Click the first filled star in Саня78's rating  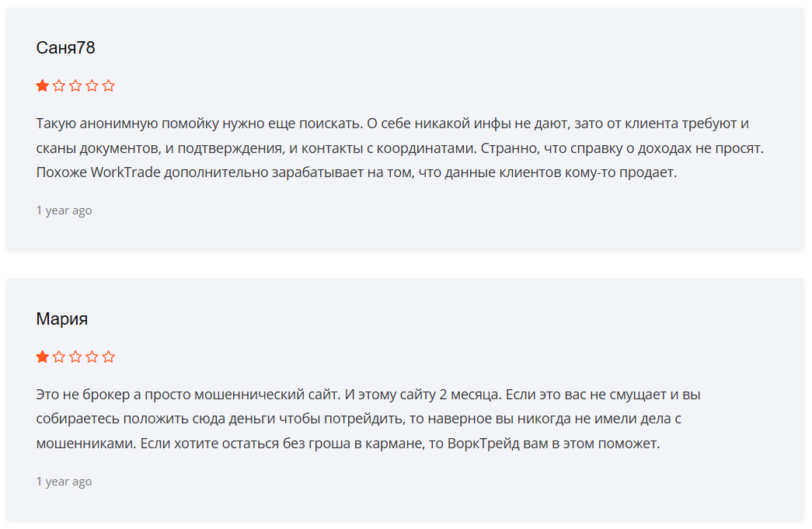pos(43,85)
